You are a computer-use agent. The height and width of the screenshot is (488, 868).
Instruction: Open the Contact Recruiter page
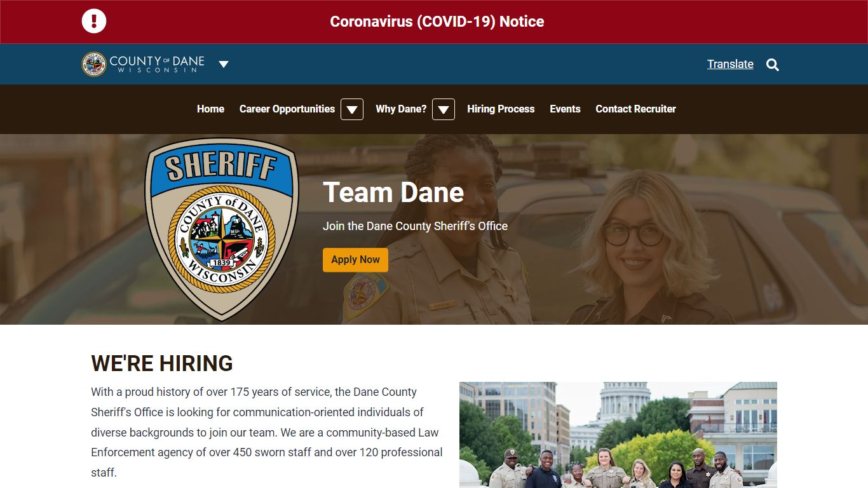pyautogui.click(x=635, y=109)
